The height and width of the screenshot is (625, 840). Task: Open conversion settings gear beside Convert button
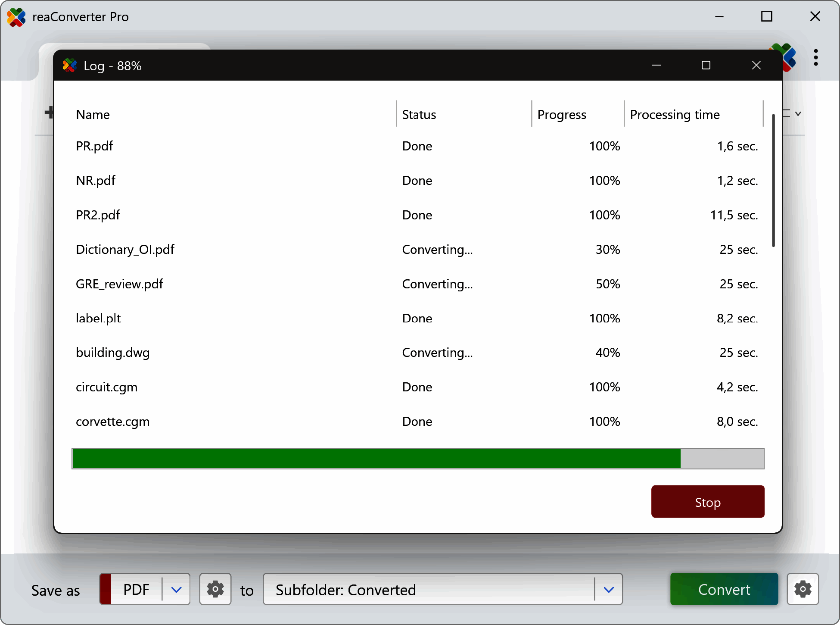pyautogui.click(x=803, y=589)
